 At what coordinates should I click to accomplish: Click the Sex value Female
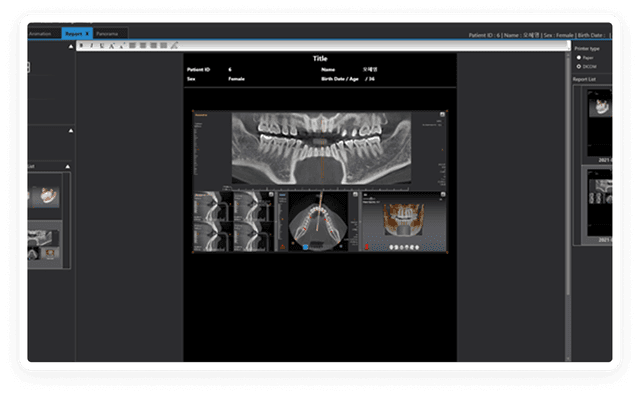tap(236, 79)
